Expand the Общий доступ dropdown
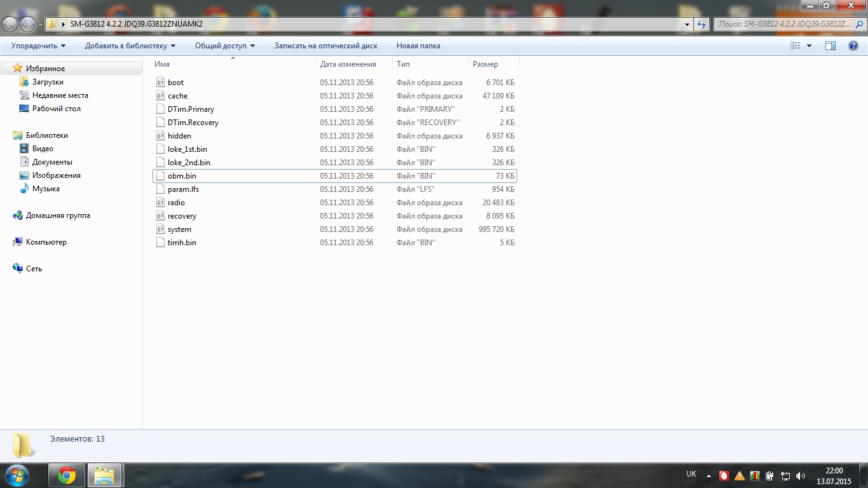The height and width of the screenshot is (488, 868). click(224, 46)
